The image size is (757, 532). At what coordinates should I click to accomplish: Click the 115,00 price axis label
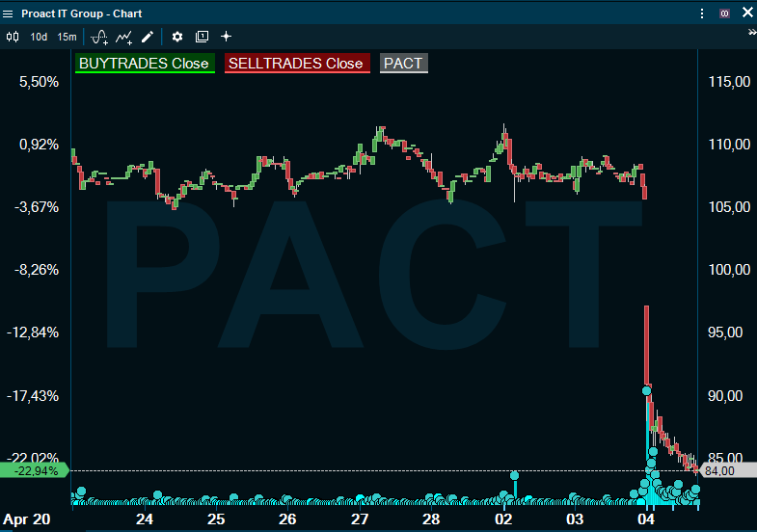click(x=729, y=82)
